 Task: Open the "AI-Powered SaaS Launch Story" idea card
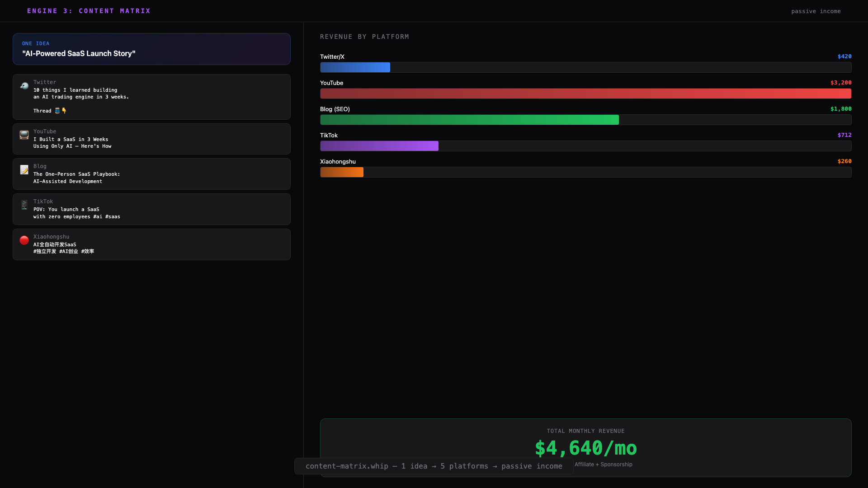pyautogui.click(x=151, y=49)
